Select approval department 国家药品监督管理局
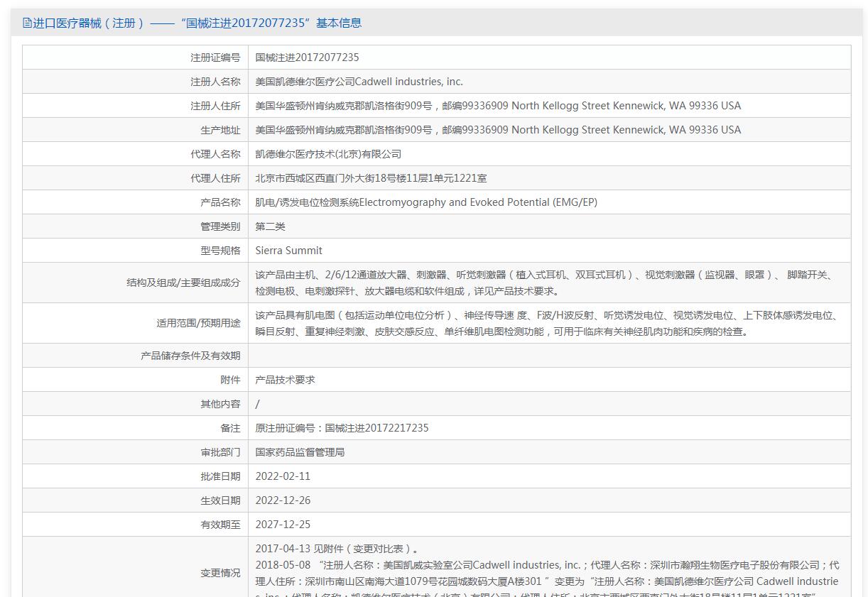 click(x=300, y=452)
